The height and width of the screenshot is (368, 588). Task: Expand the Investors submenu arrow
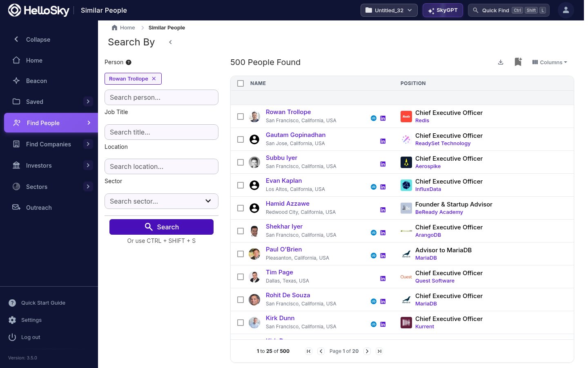pos(88,165)
